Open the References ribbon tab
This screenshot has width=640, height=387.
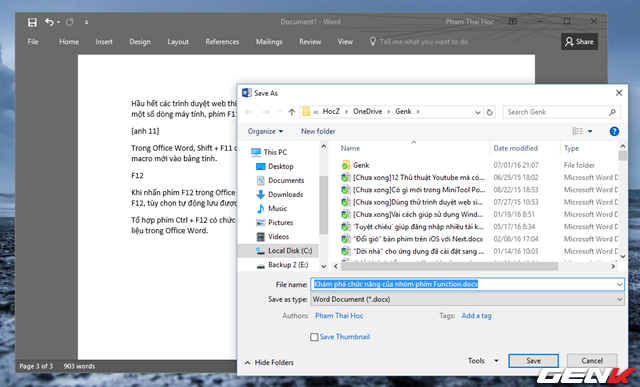click(222, 42)
